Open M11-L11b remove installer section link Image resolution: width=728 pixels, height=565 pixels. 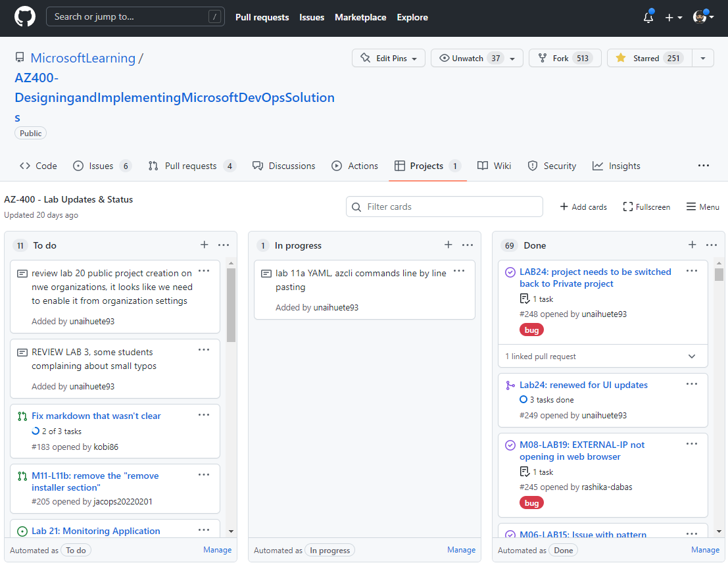[x=95, y=481]
